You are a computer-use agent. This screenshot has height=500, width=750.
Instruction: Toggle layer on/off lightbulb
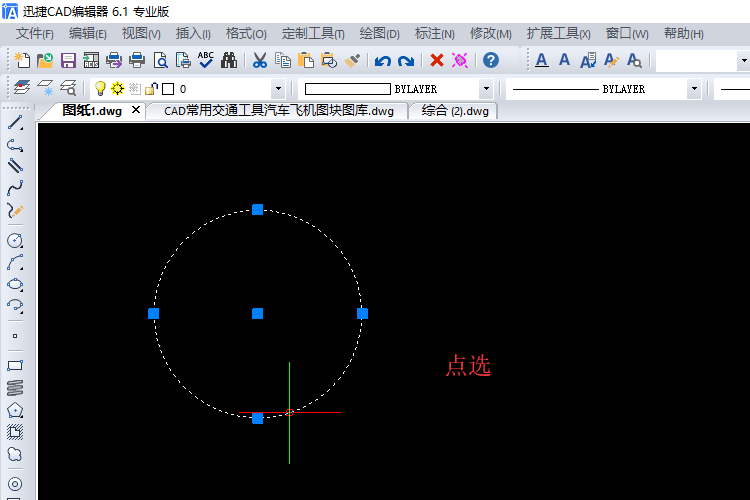coord(100,89)
